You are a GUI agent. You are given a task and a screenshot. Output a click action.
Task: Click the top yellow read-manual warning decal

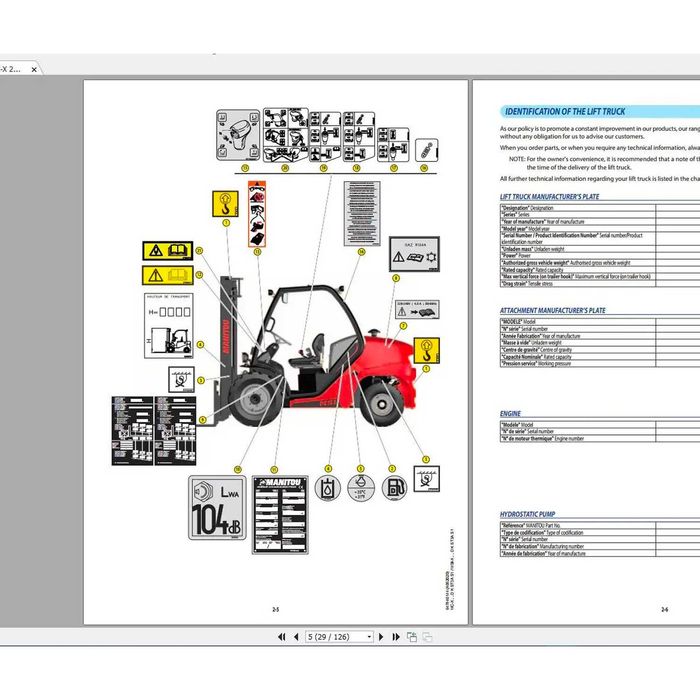tap(168, 251)
